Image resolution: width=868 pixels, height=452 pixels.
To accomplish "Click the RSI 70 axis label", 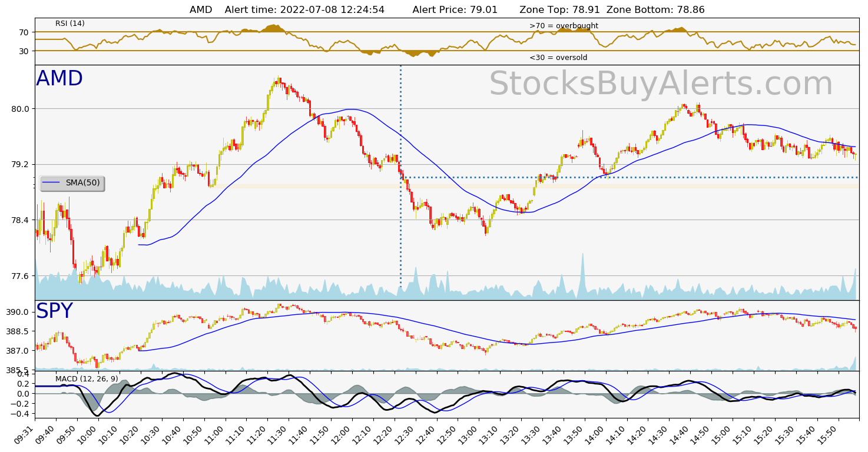I will click(24, 32).
